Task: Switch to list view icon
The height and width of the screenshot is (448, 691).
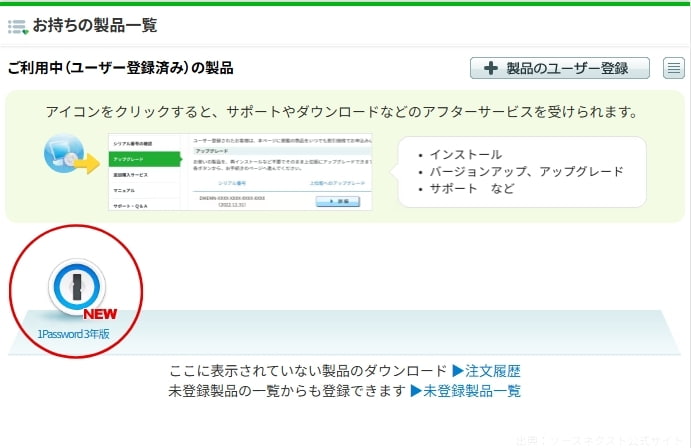Action: [x=674, y=68]
